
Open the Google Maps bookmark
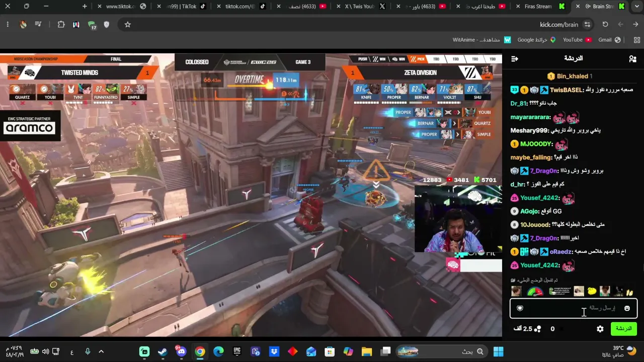(x=537, y=40)
